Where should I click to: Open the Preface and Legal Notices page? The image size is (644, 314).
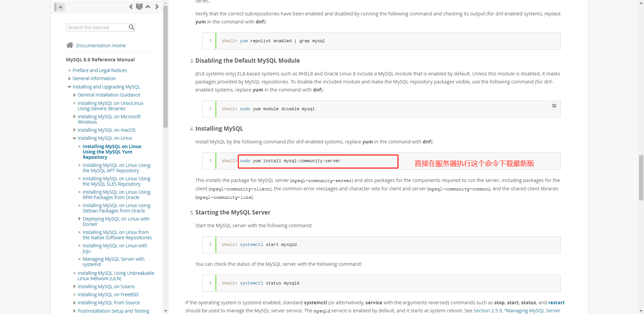(x=100, y=70)
